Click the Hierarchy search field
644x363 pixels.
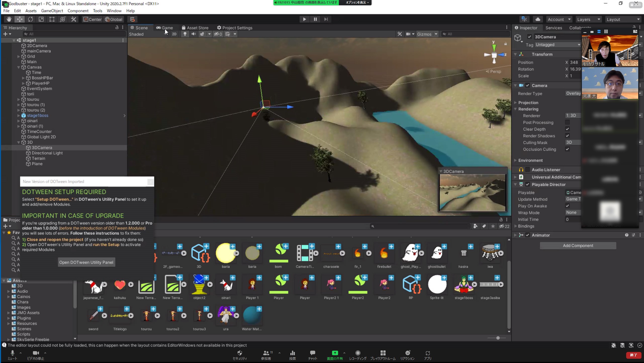pos(74,34)
